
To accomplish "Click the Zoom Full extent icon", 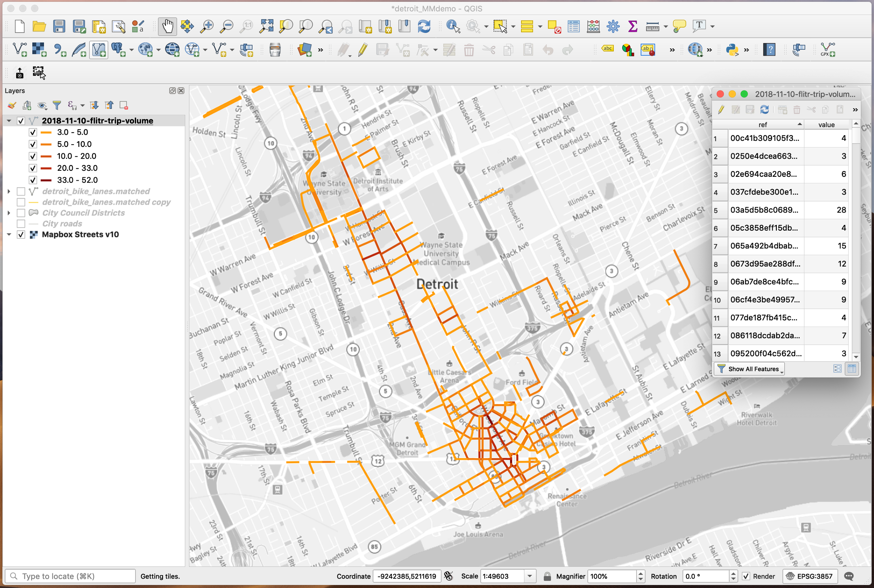I will click(x=266, y=26).
